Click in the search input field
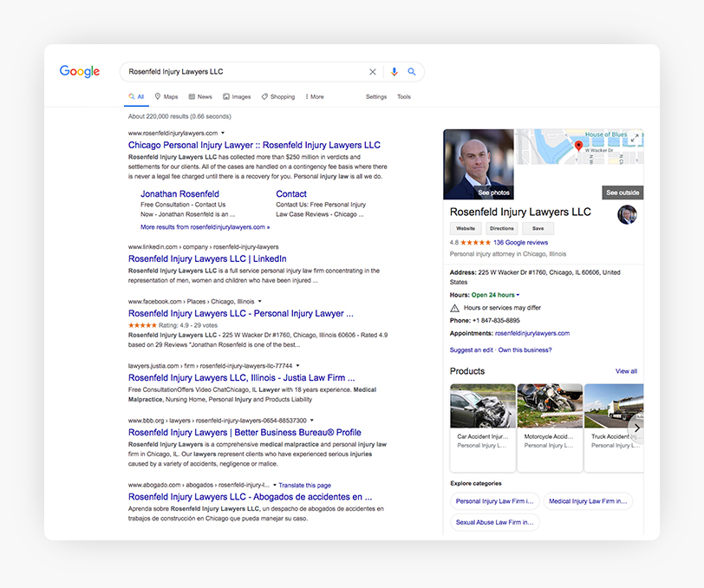 coord(243,72)
